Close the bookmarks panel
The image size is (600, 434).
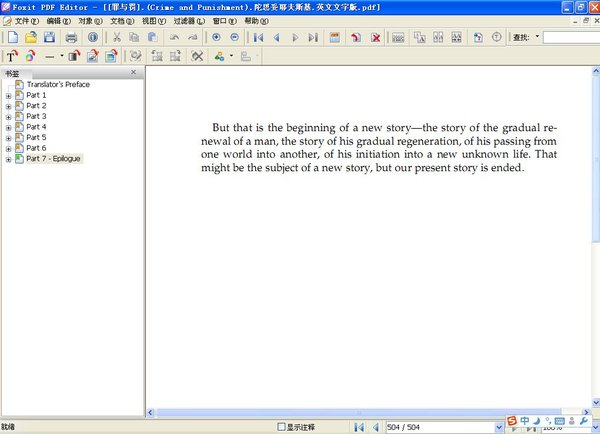point(134,72)
